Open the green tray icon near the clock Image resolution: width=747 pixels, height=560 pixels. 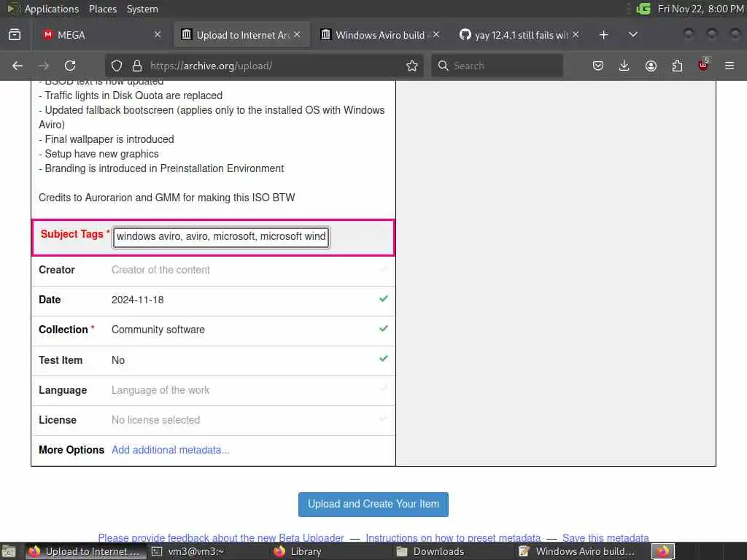643,9
